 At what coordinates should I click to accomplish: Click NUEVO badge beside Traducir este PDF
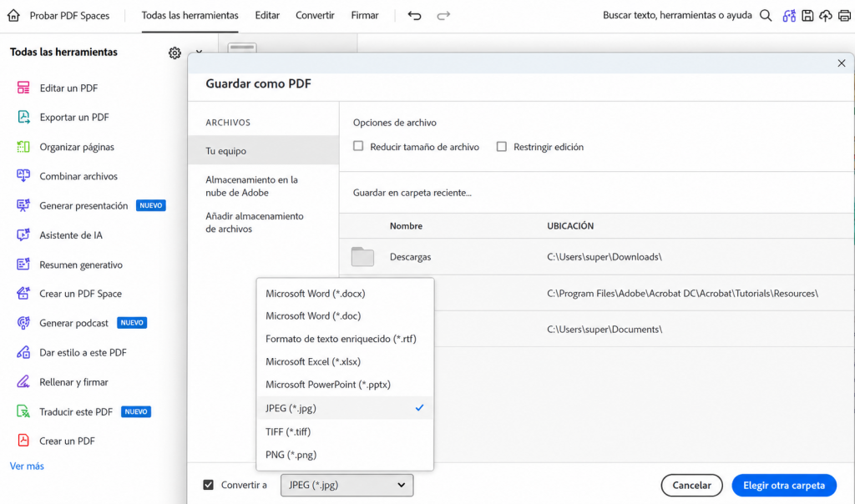click(136, 411)
